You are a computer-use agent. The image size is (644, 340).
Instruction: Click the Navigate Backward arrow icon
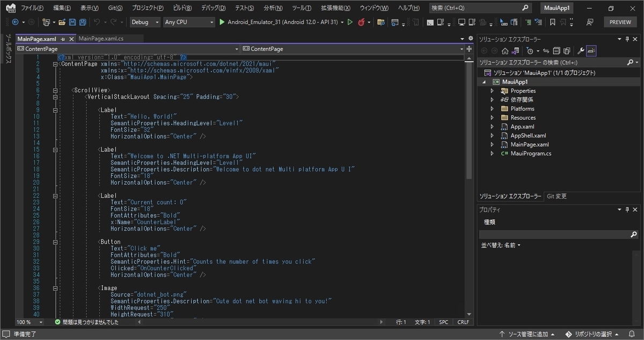(x=15, y=22)
